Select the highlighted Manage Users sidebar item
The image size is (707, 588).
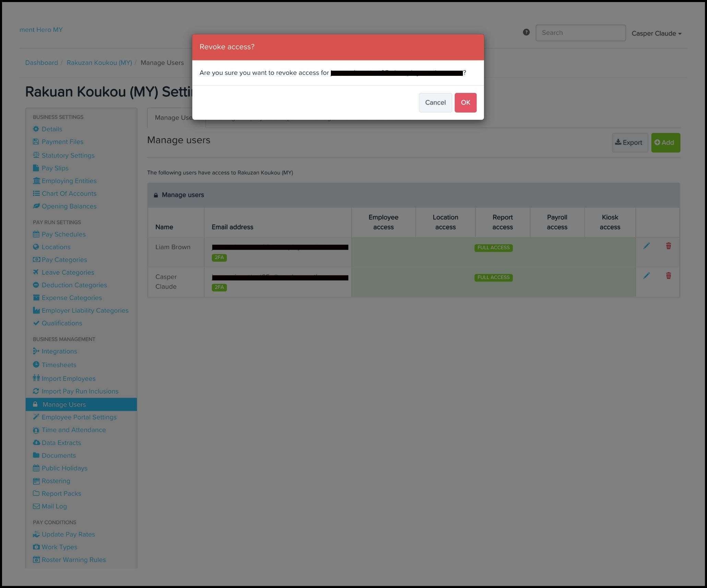pos(81,404)
